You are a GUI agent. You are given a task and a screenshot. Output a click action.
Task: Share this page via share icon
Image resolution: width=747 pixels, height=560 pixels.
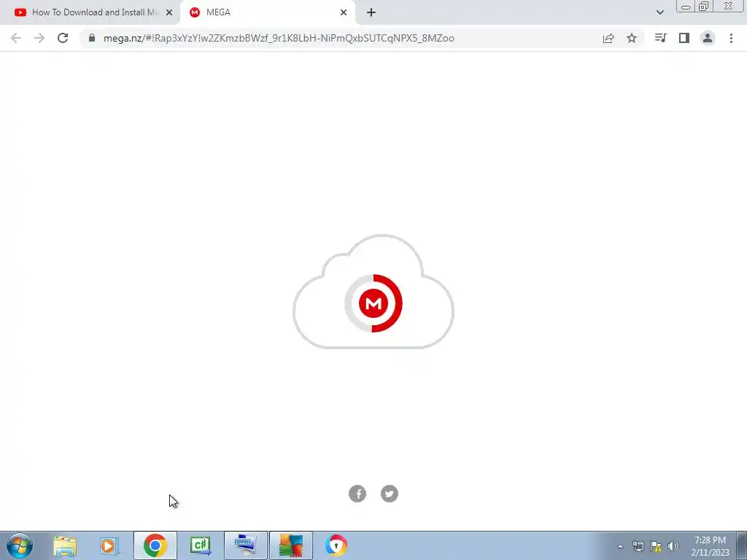tap(608, 38)
